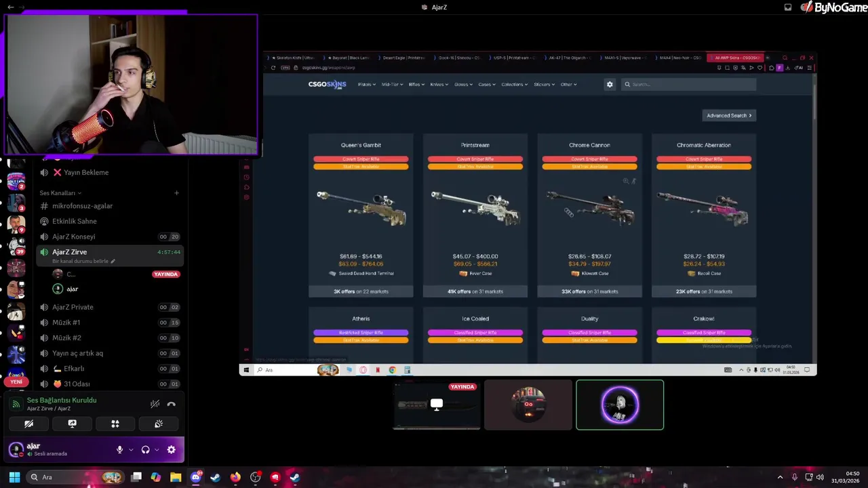
Task: Open Discord user settings gear
Action: click(171, 449)
